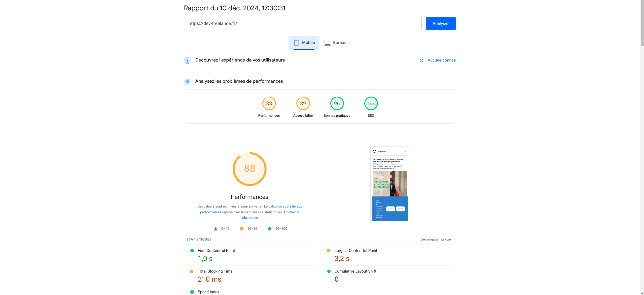The width and height of the screenshot is (644, 295).
Task: Click the user experience section icon
Action: 187,60
